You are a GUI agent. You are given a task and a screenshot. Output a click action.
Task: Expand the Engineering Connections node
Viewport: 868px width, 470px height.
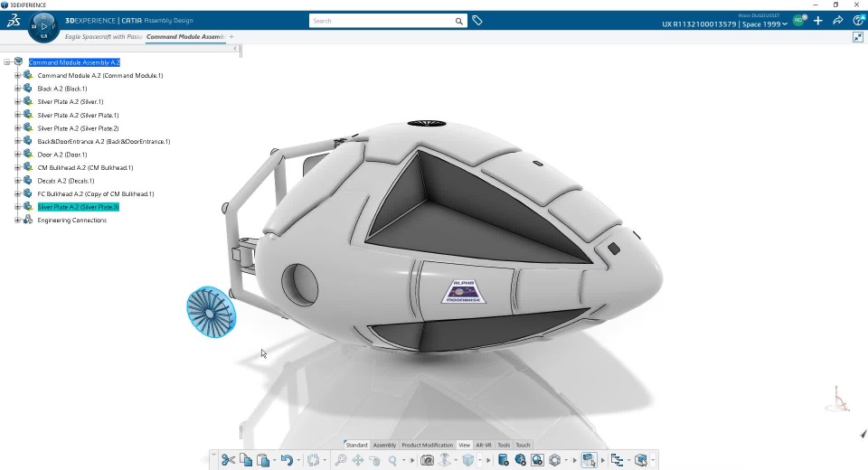click(x=17, y=221)
